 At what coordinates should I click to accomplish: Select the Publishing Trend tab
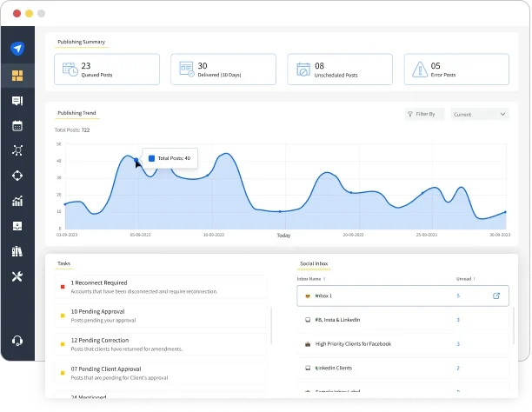pos(76,113)
